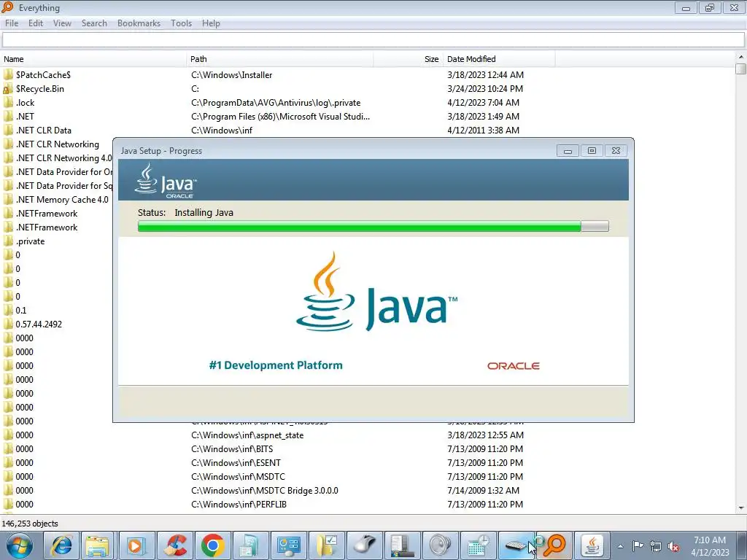Click the mouse settings taskbar icon
The image size is (747, 560).
point(365,545)
